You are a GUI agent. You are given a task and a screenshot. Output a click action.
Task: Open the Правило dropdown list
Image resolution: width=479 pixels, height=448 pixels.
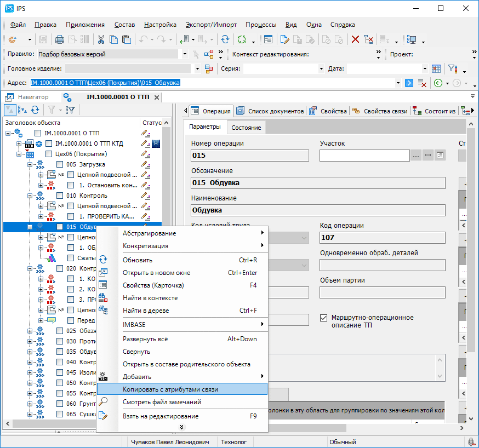[185, 54]
